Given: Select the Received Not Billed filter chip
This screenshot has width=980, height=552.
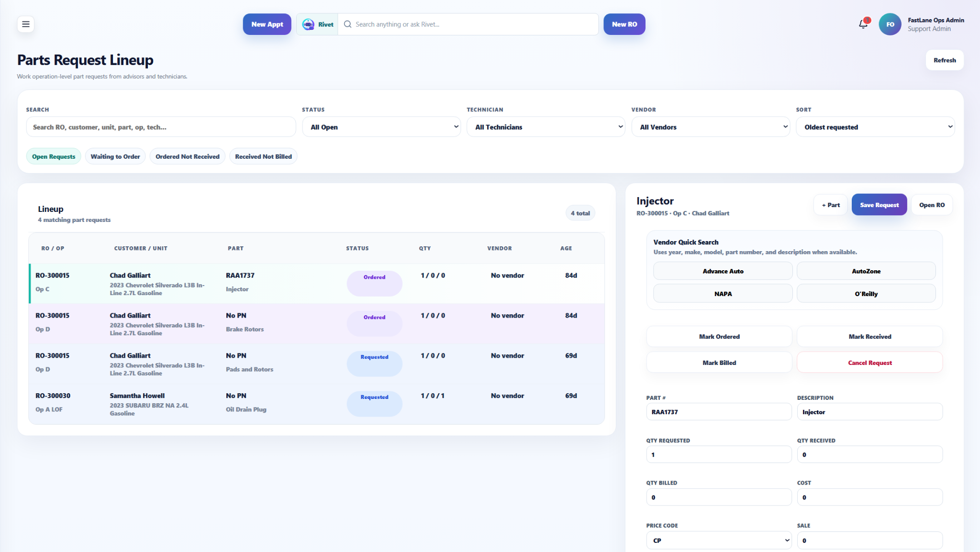Looking at the screenshot, I should point(263,156).
